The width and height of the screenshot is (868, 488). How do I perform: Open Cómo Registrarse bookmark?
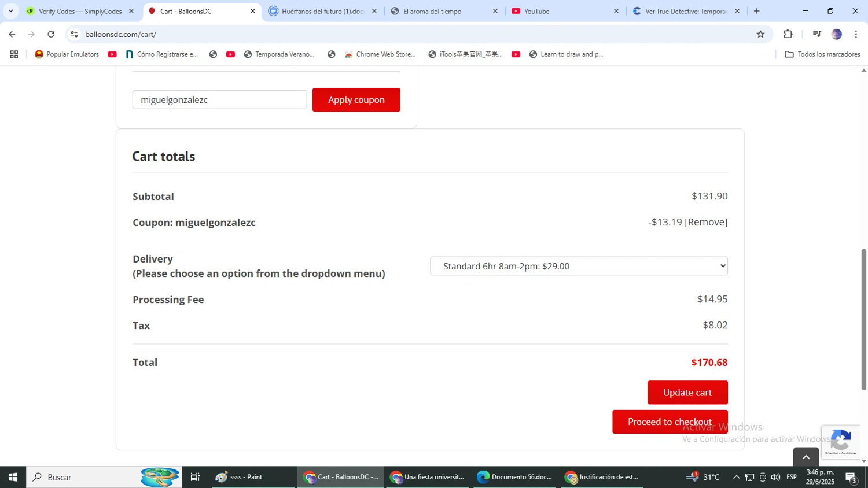[x=162, y=54]
